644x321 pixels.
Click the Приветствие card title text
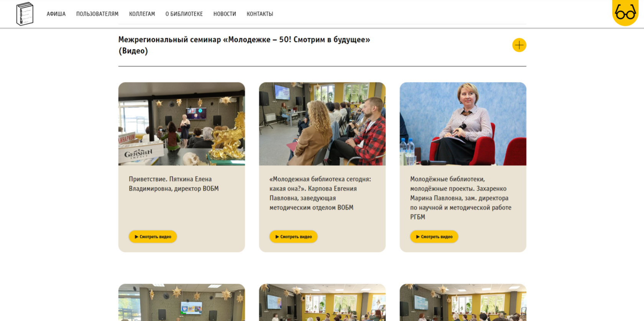pos(174,184)
